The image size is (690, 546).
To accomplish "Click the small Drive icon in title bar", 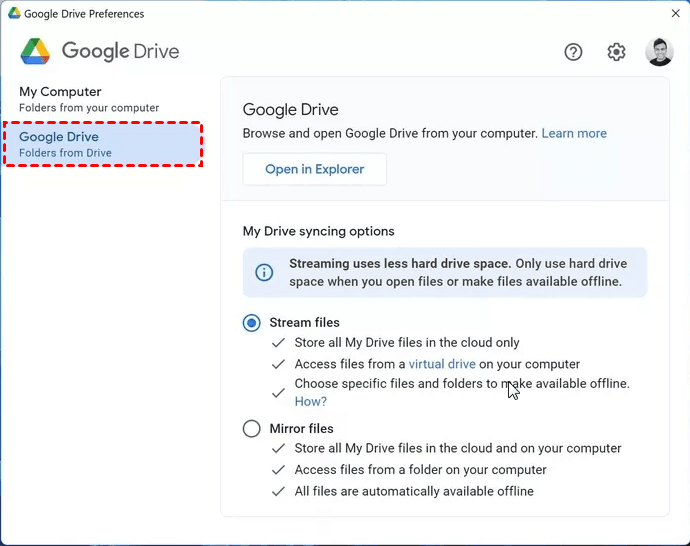I will (x=14, y=14).
